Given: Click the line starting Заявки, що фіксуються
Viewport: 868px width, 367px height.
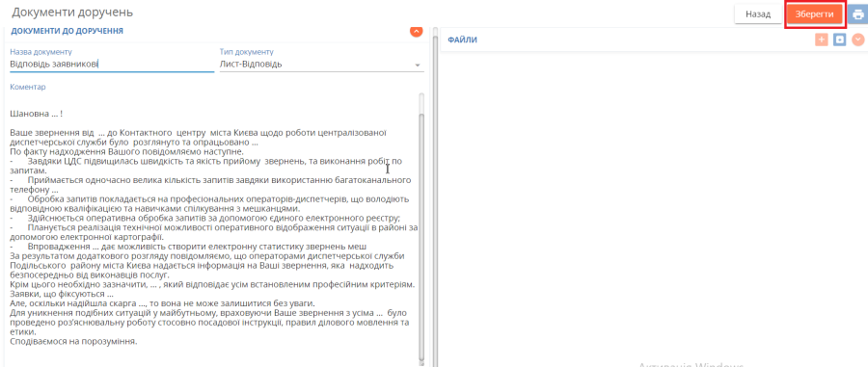Looking at the screenshot, I should coord(62,294).
